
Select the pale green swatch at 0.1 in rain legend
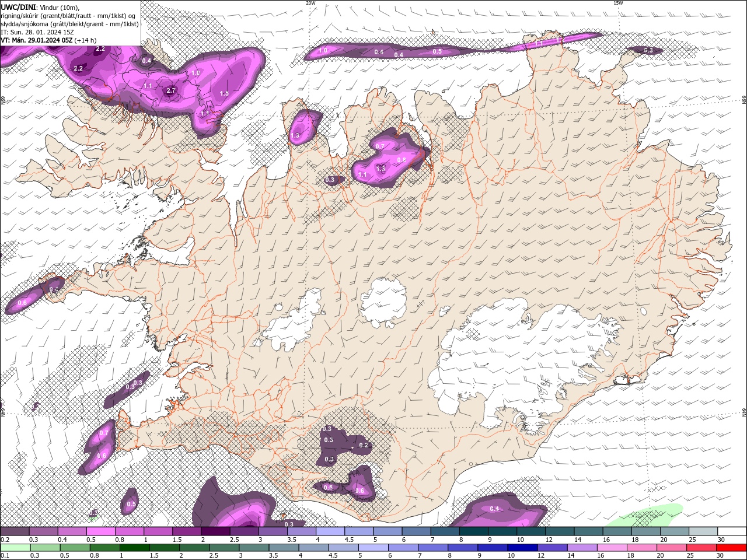click(x=15, y=548)
